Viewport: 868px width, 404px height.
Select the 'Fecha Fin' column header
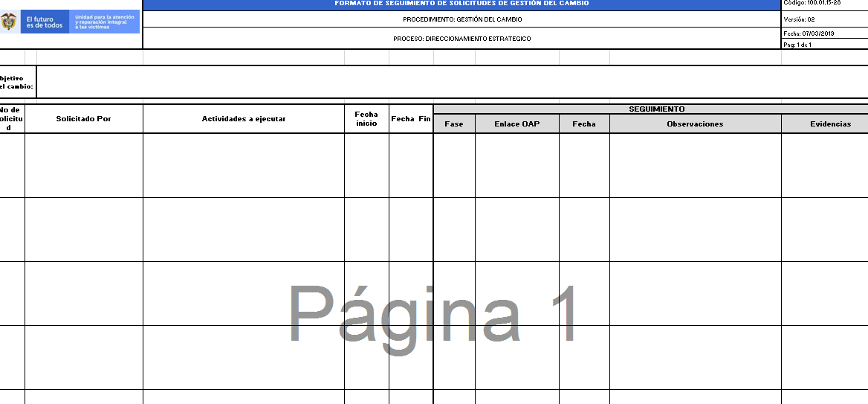[x=411, y=118]
